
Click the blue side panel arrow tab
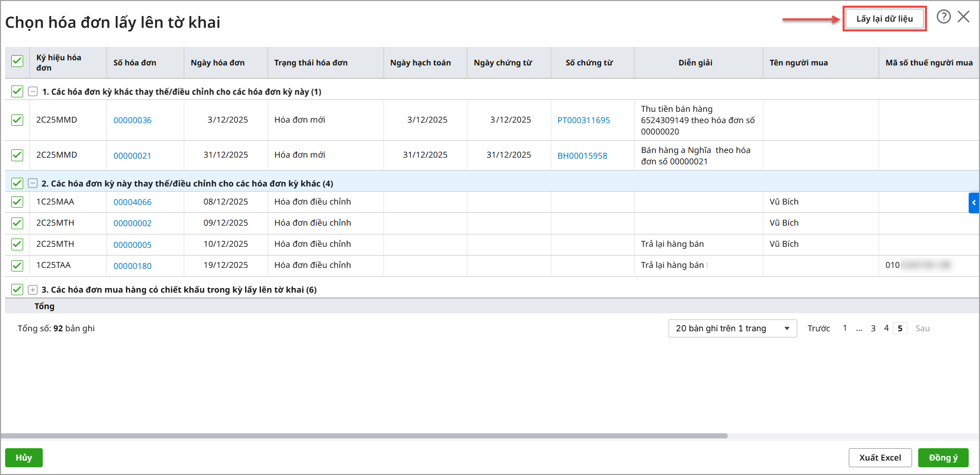[x=973, y=203]
